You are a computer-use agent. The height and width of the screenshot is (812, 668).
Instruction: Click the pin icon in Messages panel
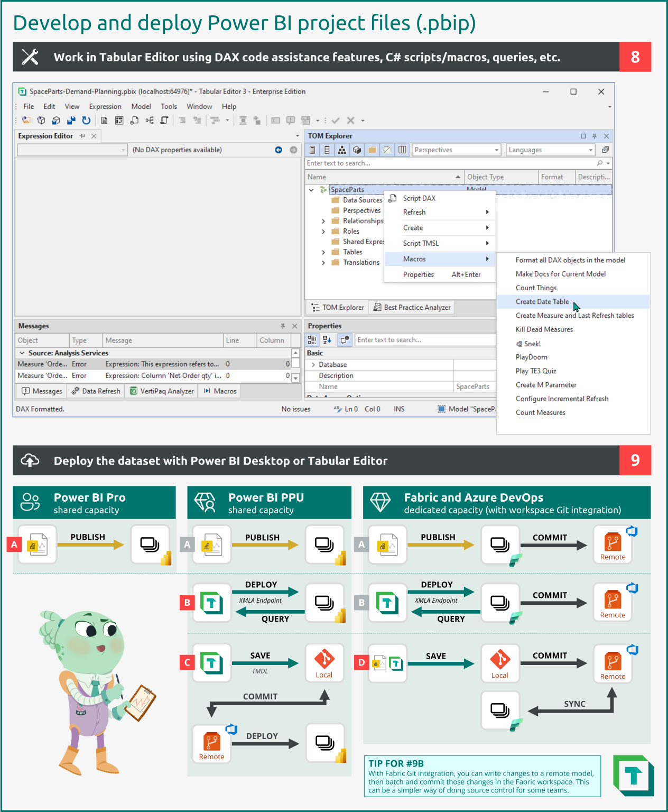[283, 326]
